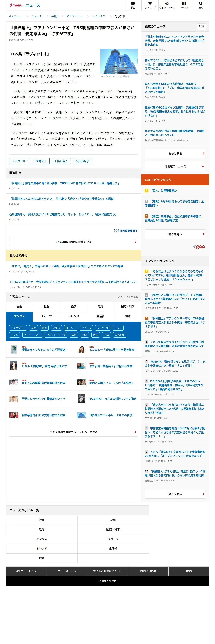215x644 pixels.
Task: Click the お笑い芸人 article tag
Action: point(61,161)
